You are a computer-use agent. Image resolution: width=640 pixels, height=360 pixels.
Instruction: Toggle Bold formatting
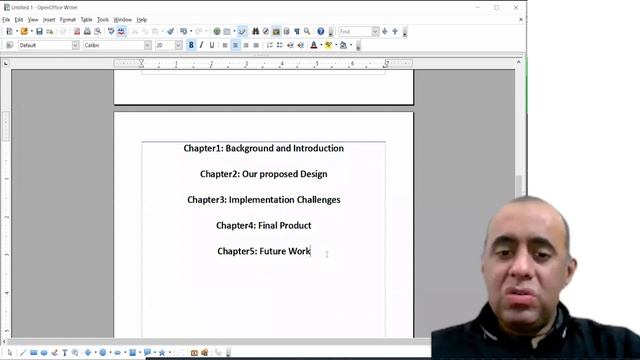click(x=191, y=45)
